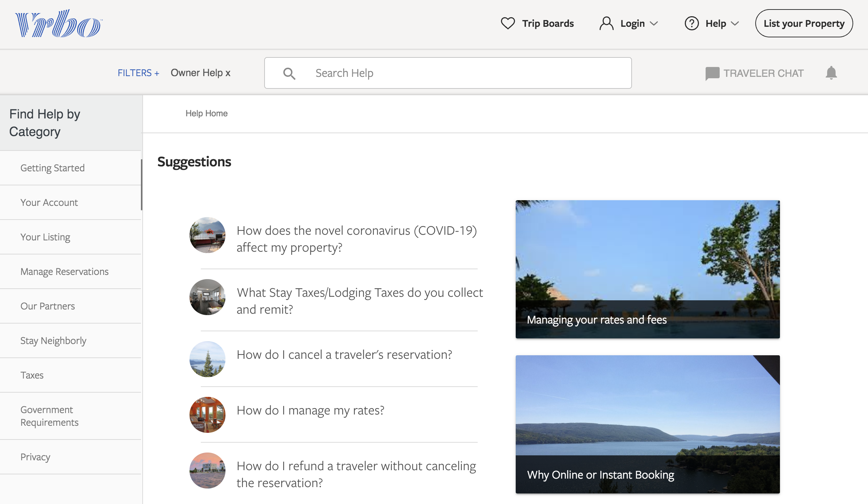Open How do I manage my rates?
The width and height of the screenshot is (868, 504).
point(310,410)
